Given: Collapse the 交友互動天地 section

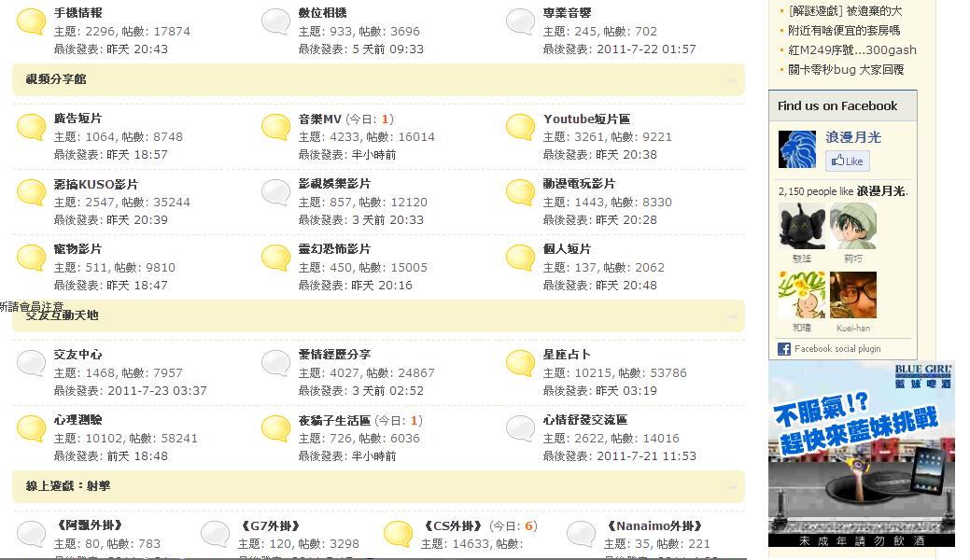Looking at the screenshot, I should [734, 316].
